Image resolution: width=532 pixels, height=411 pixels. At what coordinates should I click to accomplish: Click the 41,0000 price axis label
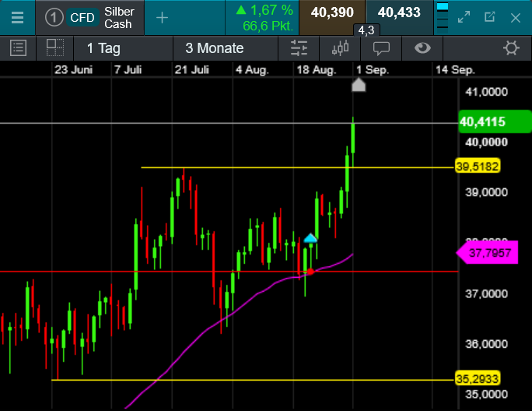[x=487, y=92]
